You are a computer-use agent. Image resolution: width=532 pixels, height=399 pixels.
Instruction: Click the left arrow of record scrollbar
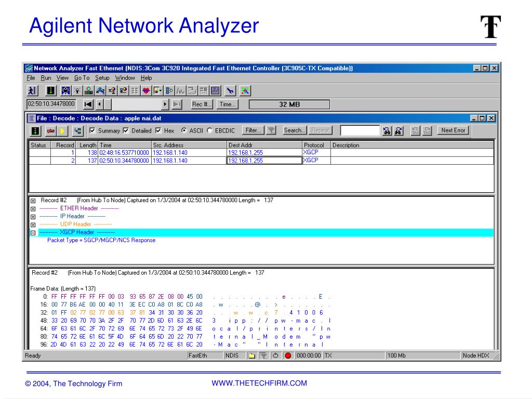(99, 104)
